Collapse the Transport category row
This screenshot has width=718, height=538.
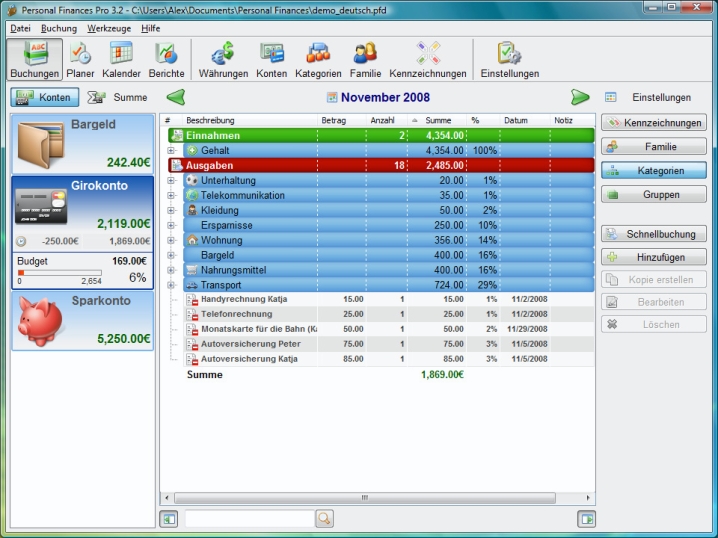pyautogui.click(x=171, y=285)
